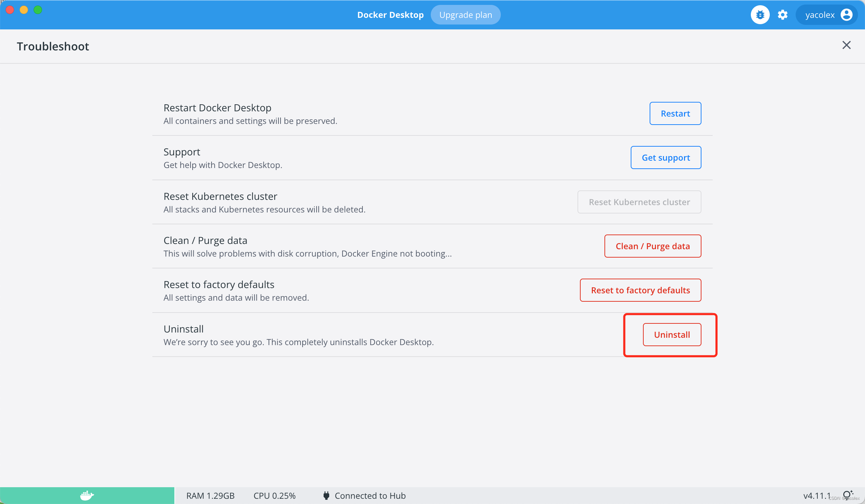Click the plug icon next to Connected to Hub
The width and height of the screenshot is (865, 504).
[x=326, y=496]
